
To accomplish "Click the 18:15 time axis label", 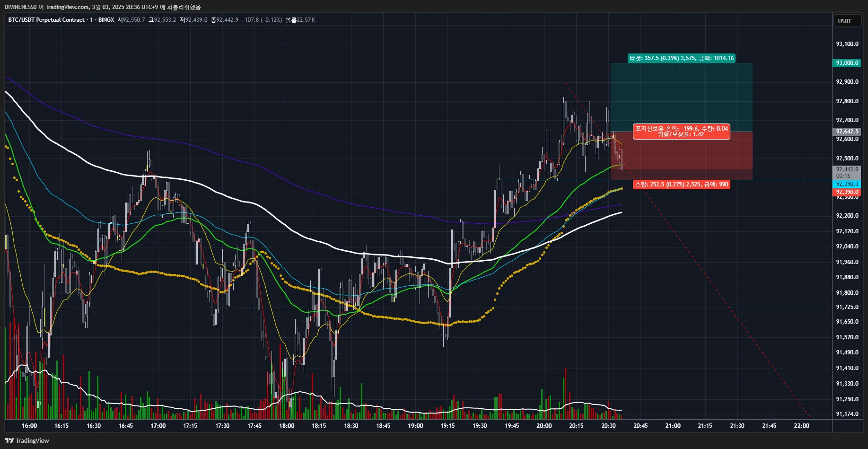I will tap(319, 426).
